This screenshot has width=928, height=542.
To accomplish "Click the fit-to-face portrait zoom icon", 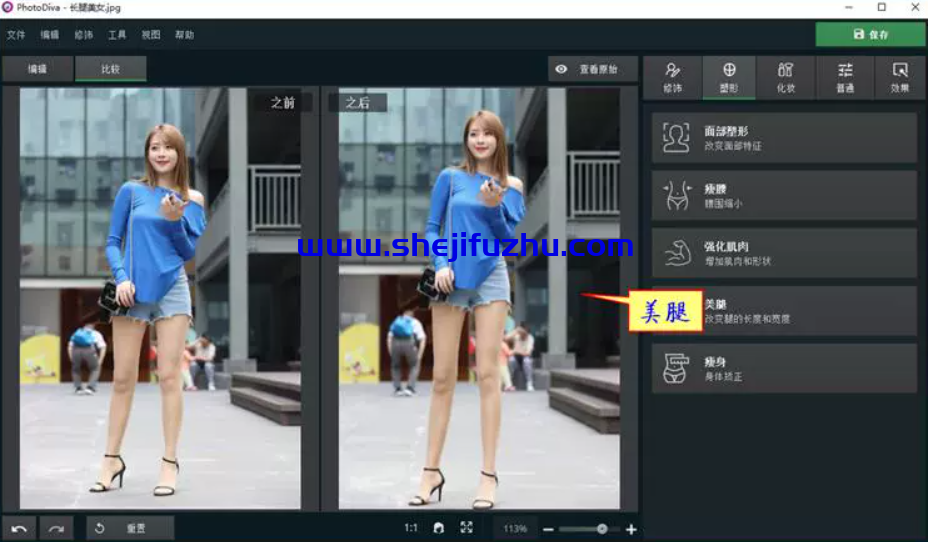I will coord(439,528).
